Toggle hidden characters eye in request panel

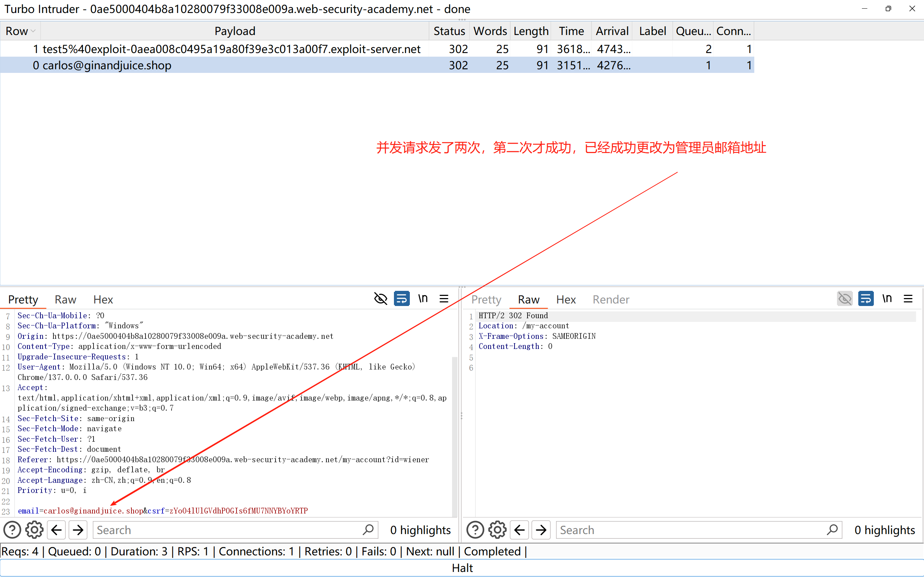pos(380,299)
